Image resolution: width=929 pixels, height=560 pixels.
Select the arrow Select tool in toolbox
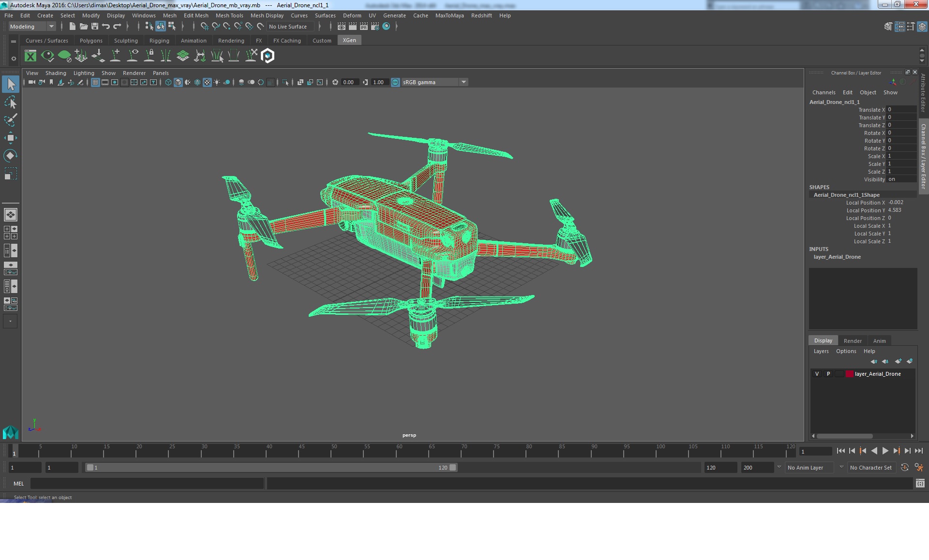(11, 84)
